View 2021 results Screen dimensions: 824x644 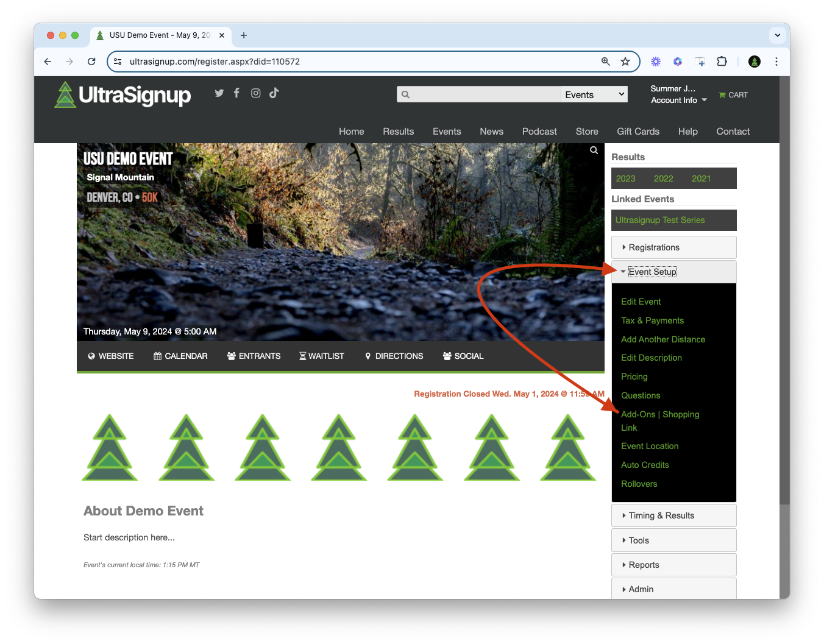tap(701, 179)
